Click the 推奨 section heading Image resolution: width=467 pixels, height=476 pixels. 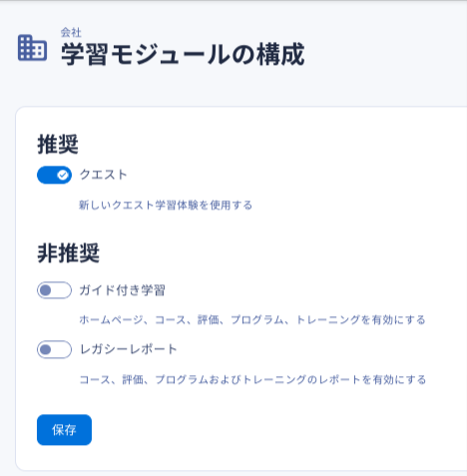(58, 145)
